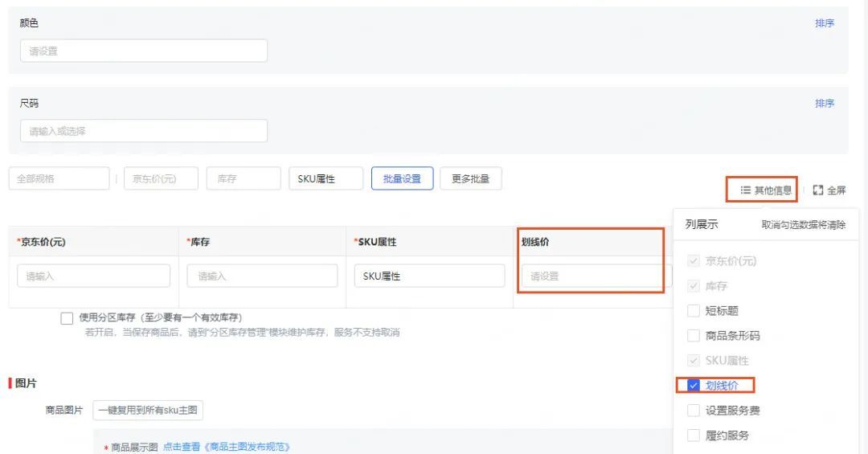Click 排序 link in 颜色 section
The height and width of the screenshot is (454, 868).
[x=825, y=23]
